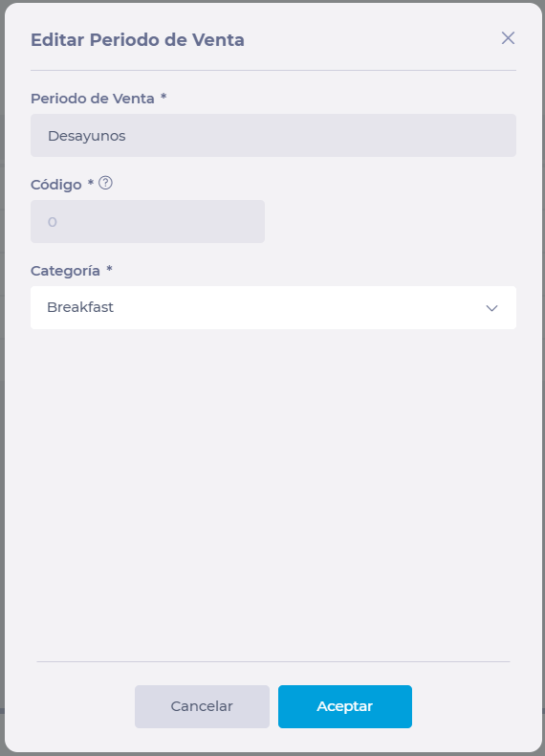Focus the Código input showing 0
The image size is (545, 756).
point(147,222)
